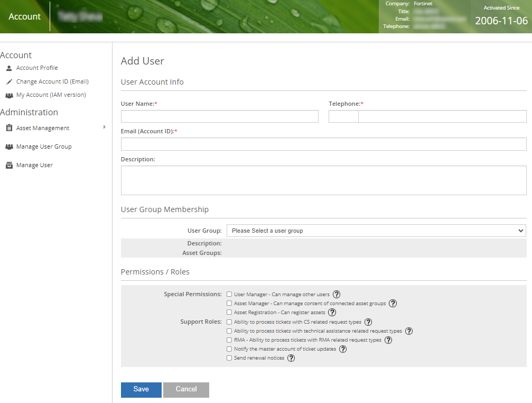This screenshot has height=403, width=532.
Task: Open the Account tab in the top bar
Action: point(24,16)
